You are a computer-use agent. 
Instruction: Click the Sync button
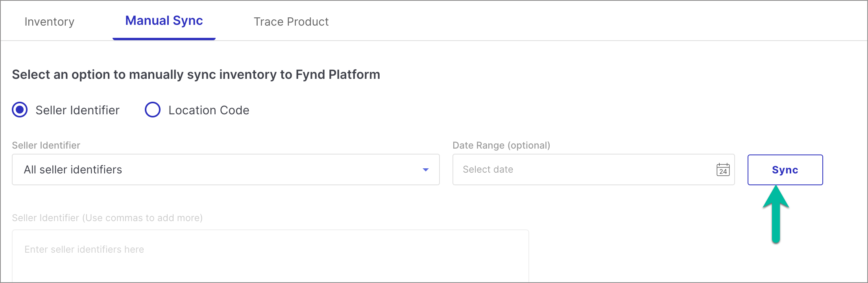[x=785, y=170]
